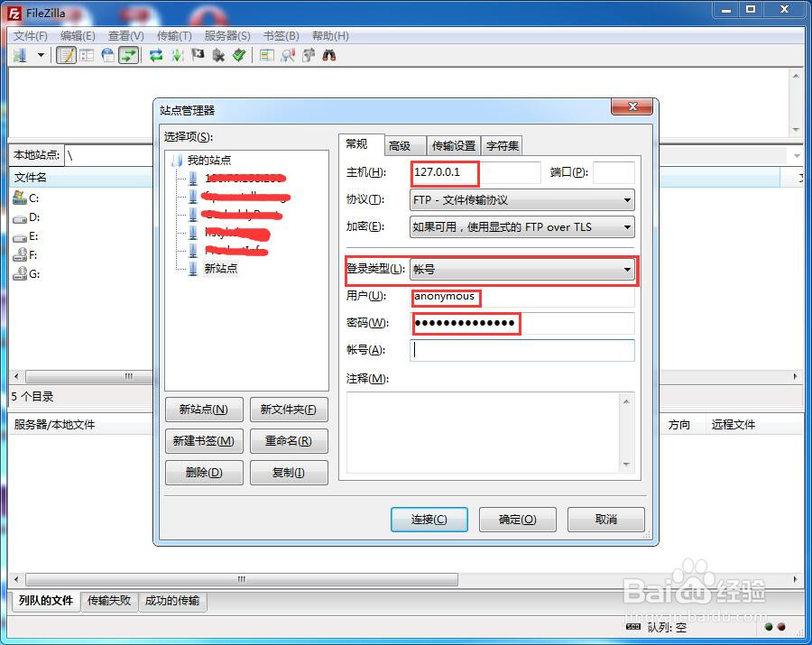The image size is (812, 645).
Task: Click the 连接(C) connect button
Action: pos(429,520)
